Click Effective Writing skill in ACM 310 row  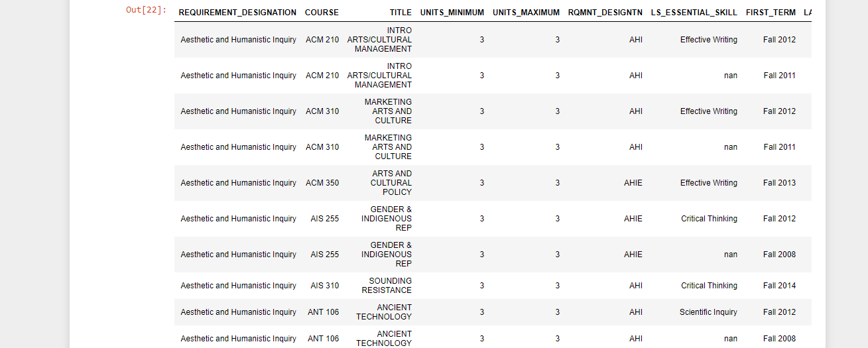(x=709, y=111)
